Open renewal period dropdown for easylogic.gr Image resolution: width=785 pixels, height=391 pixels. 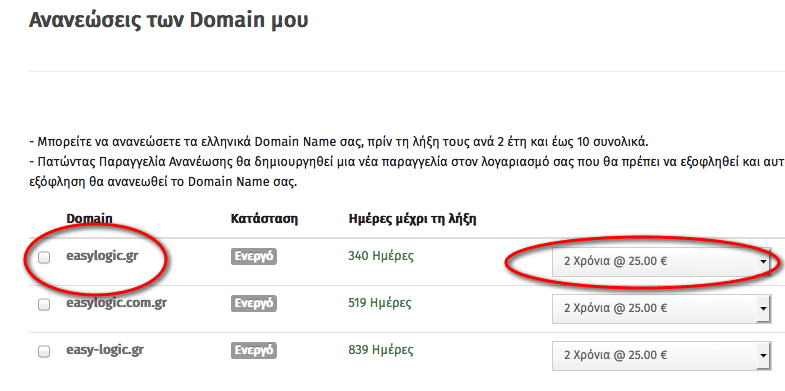tap(661, 261)
